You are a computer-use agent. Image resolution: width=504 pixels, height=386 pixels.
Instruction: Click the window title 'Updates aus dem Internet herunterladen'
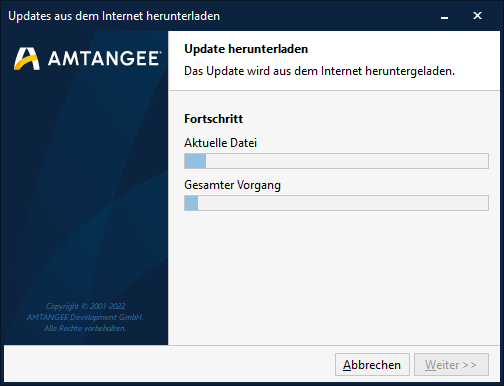(114, 16)
